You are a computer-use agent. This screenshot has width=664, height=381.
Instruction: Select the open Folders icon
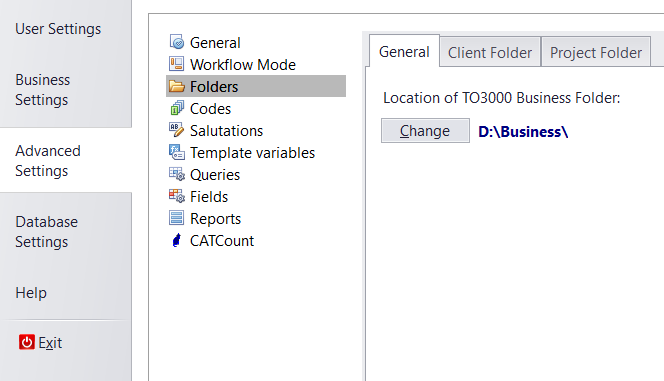[x=177, y=86]
